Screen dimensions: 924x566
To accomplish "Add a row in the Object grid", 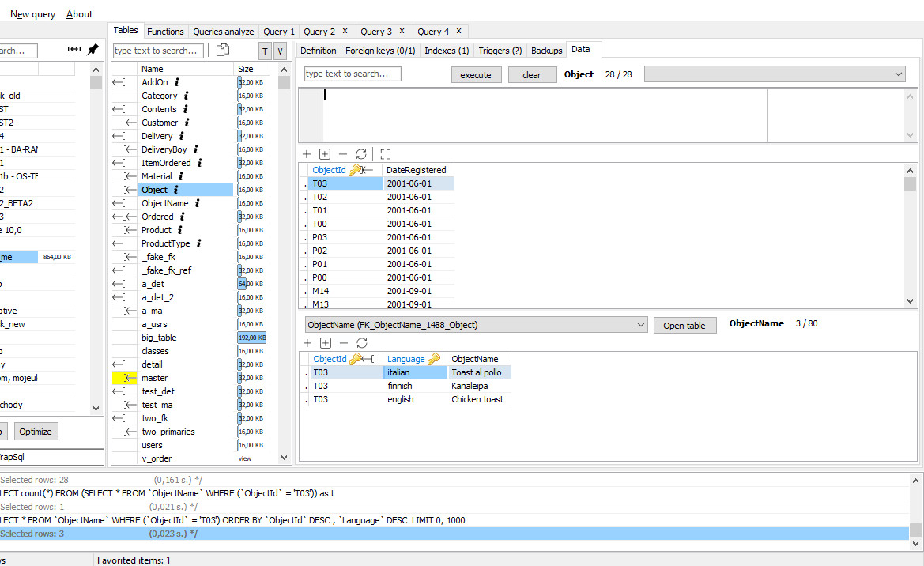I will [x=307, y=154].
